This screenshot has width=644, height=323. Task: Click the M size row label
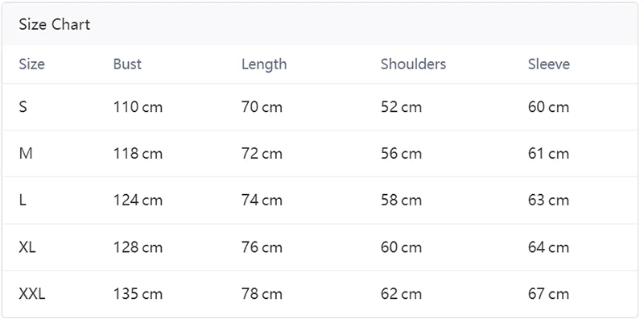(26, 153)
